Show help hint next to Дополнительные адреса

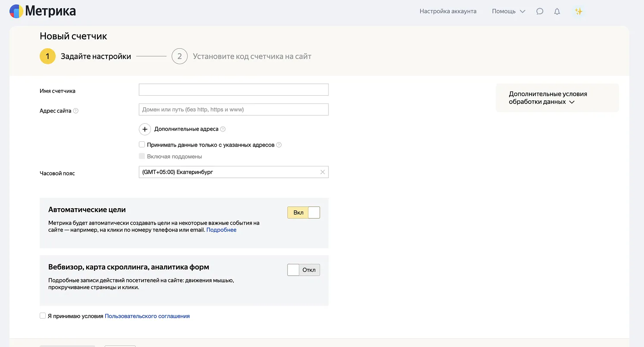pyautogui.click(x=223, y=129)
